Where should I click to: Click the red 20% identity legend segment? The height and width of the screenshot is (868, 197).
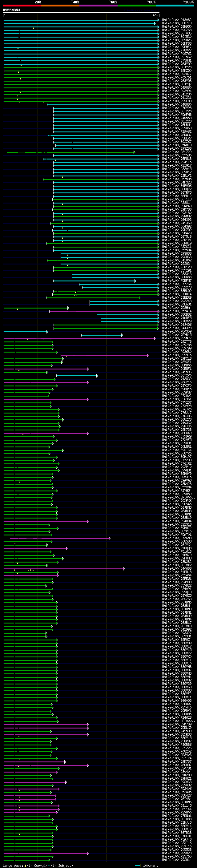tap(22, 6)
